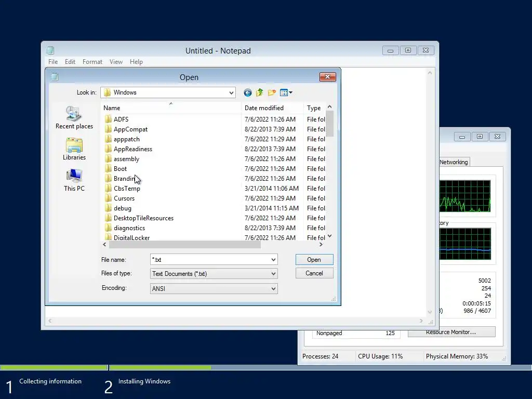
Task: Expand the Look in folder dropdown
Action: coord(231,92)
